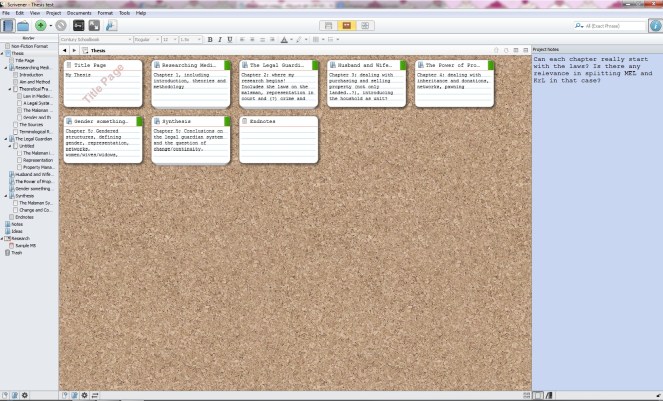Open the Project menu
The image size is (663, 401).
52,13
